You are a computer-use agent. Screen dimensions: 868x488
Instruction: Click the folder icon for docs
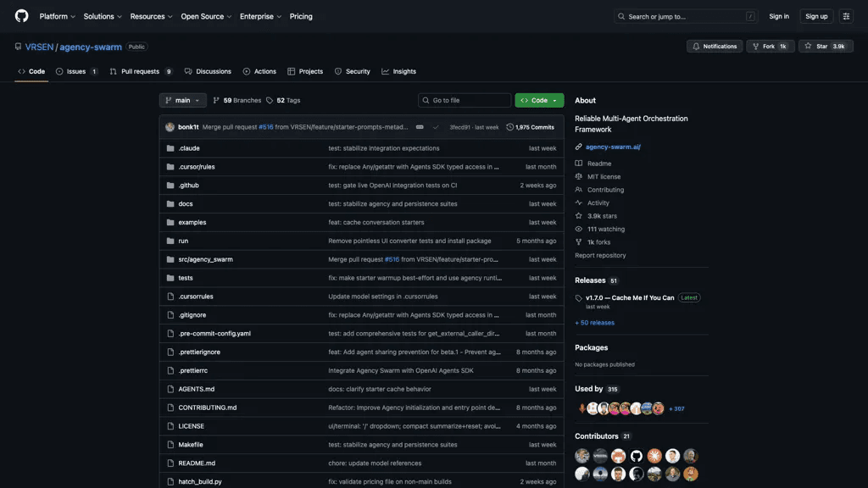[x=170, y=203]
